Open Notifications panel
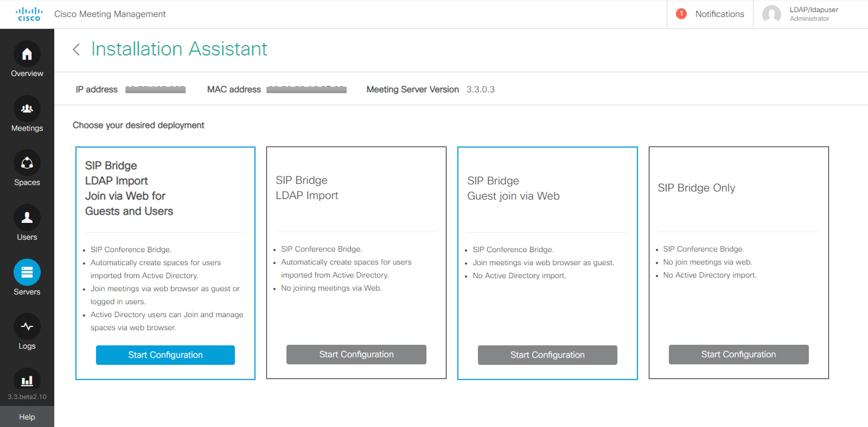This screenshot has height=427, width=868. [719, 14]
